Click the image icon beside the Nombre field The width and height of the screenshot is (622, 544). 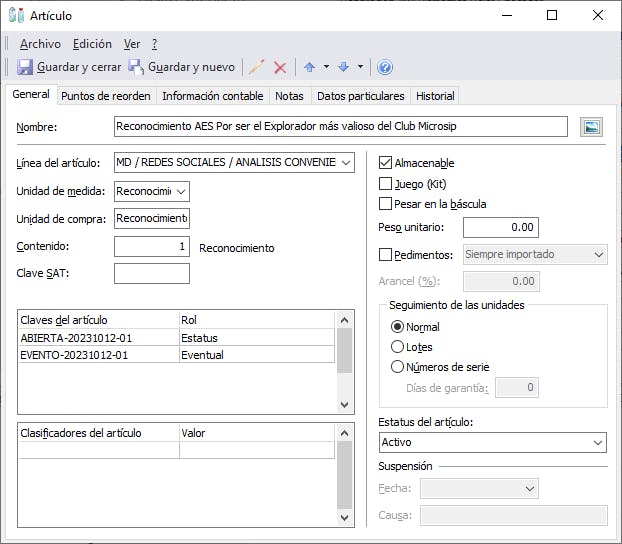592,127
